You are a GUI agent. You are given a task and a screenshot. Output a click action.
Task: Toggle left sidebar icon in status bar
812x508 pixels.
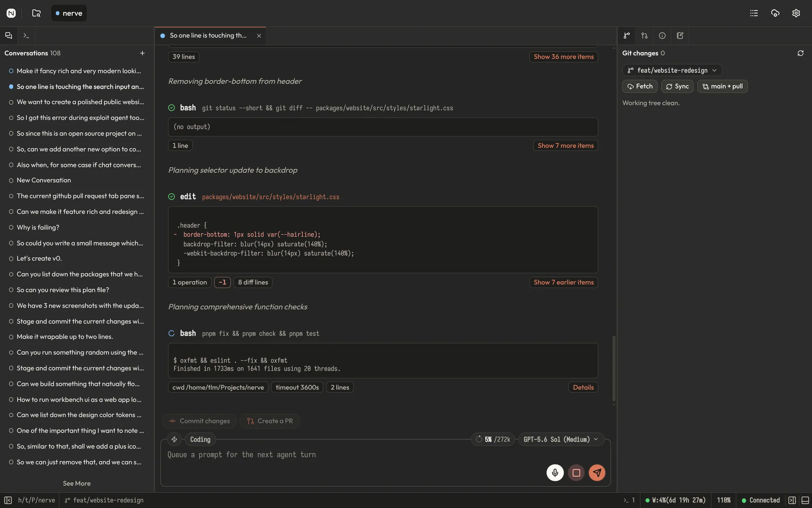coord(8,500)
